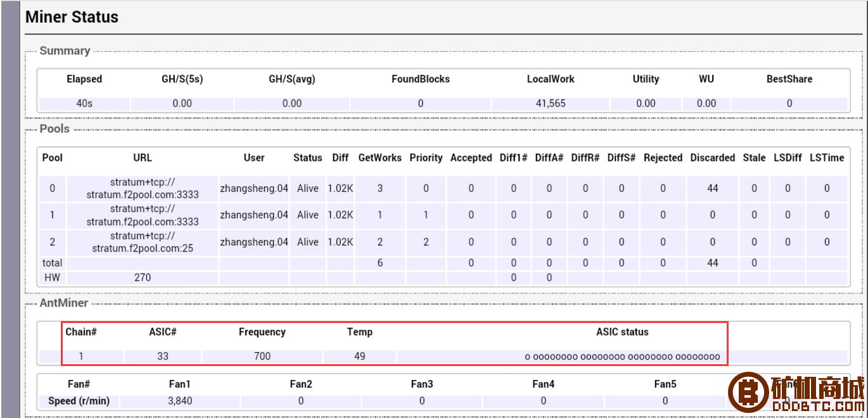Click the Discarded column header
868x418 pixels.
[713, 158]
